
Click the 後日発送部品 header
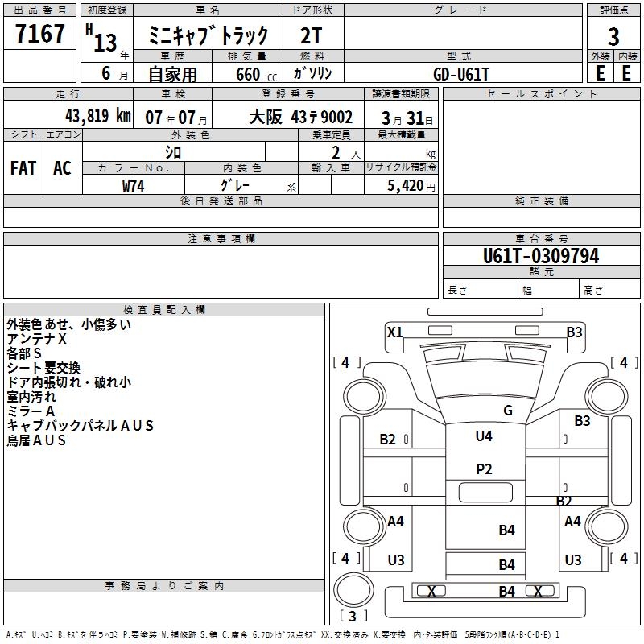[221, 200]
